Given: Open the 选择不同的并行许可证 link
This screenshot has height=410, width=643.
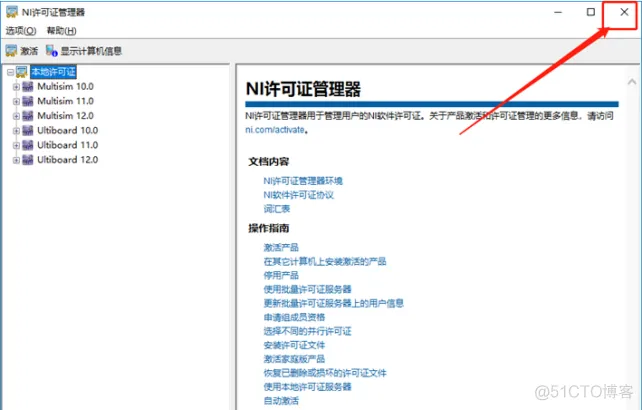Looking at the screenshot, I should (308, 331).
